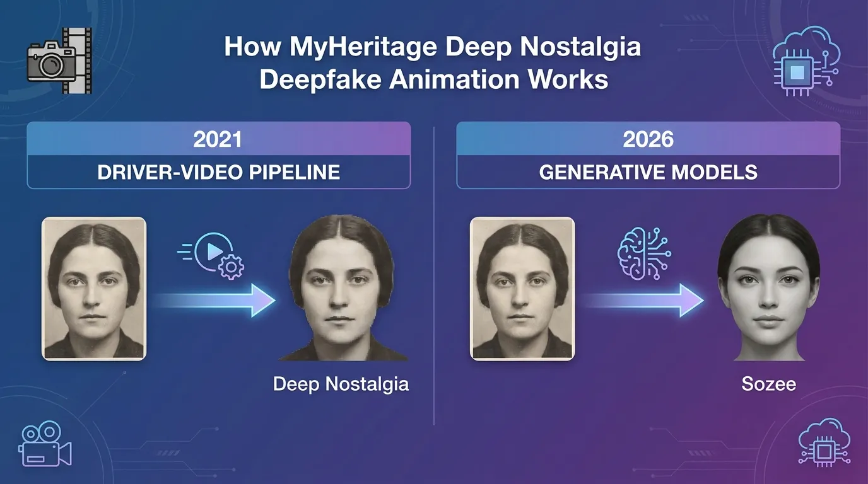
Task: Click the original photo in the 2026 panel
Action: click(522, 289)
